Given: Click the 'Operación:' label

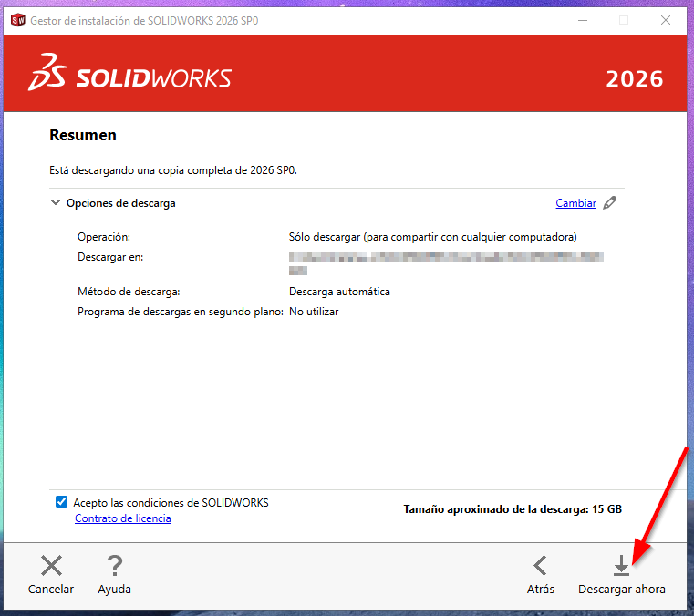Looking at the screenshot, I should point(104,237).
